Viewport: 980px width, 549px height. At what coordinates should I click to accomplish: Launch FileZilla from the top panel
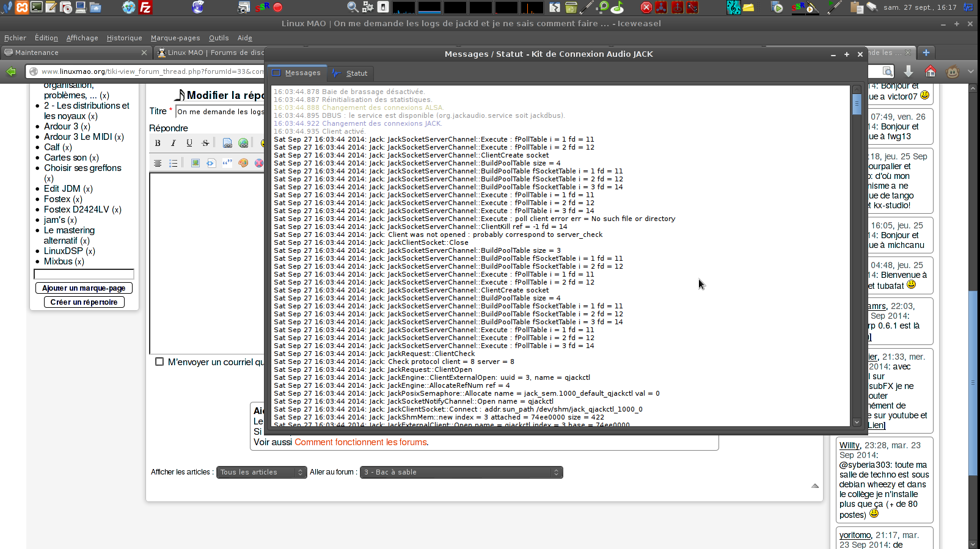tap(145, 7)
